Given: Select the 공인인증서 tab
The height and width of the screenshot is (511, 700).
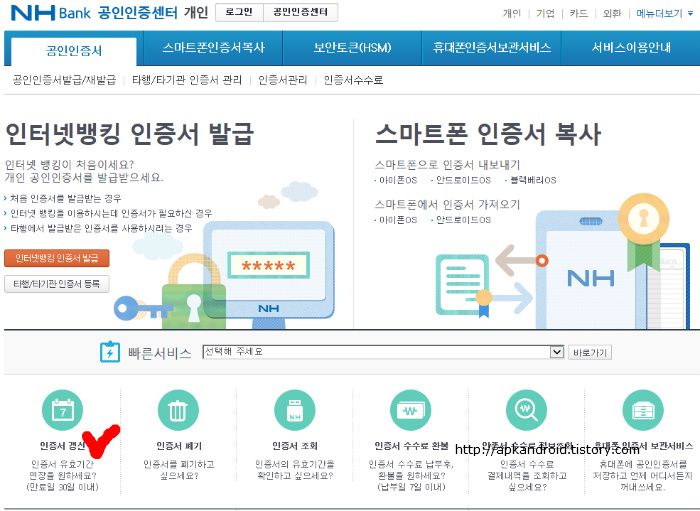Looking at the screenshot, I should click(74, 50).
